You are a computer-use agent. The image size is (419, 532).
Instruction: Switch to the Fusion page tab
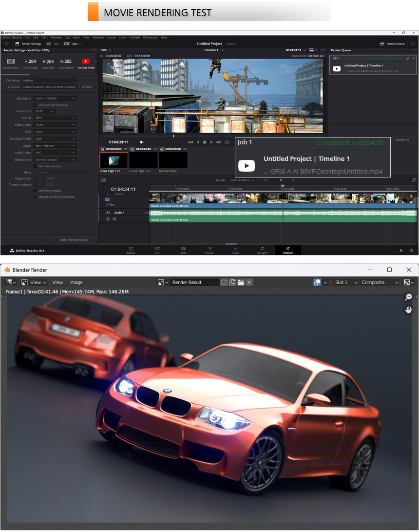pos(209,250)
